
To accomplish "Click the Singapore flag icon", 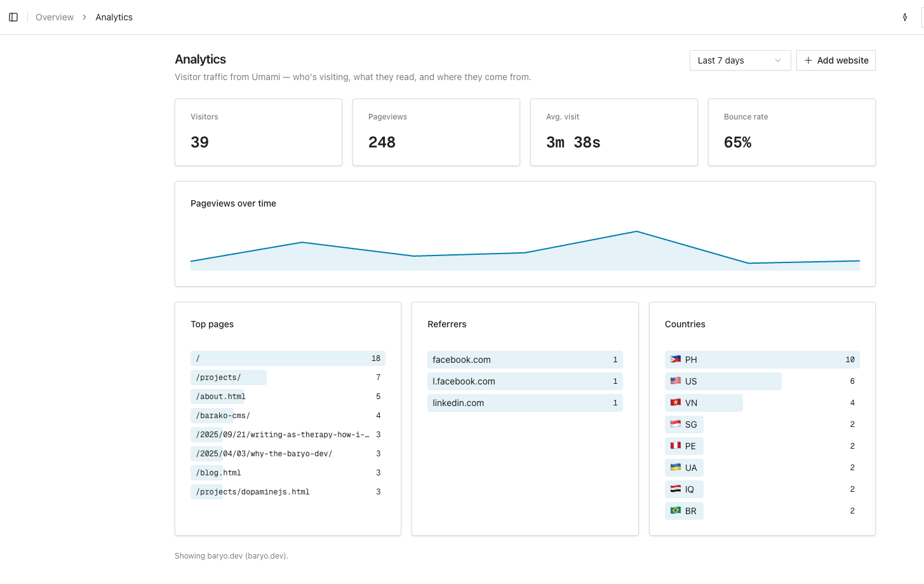I will coord(676,424).
